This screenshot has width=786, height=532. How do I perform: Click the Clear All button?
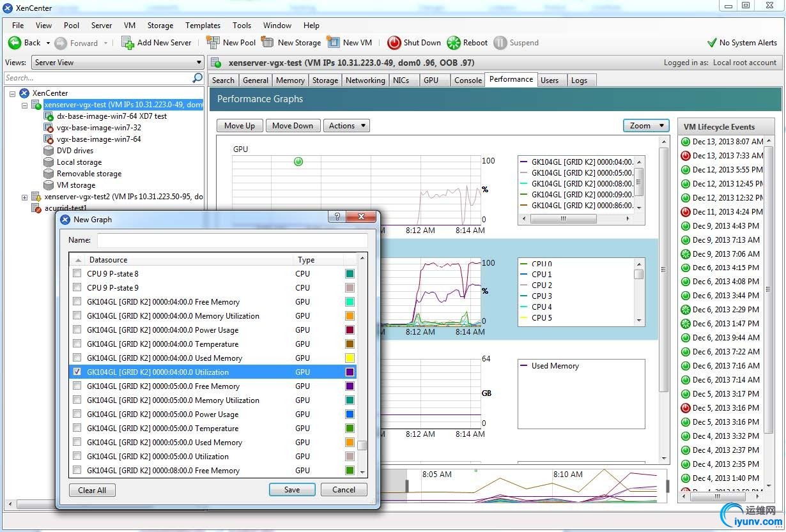[92, 490]
